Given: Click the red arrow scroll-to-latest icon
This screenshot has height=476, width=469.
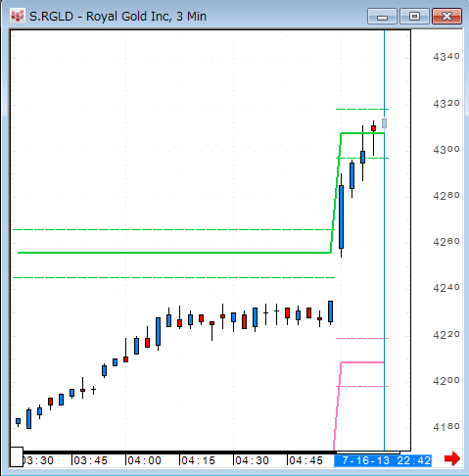Looking at the screenshot, I should point(452,458).
